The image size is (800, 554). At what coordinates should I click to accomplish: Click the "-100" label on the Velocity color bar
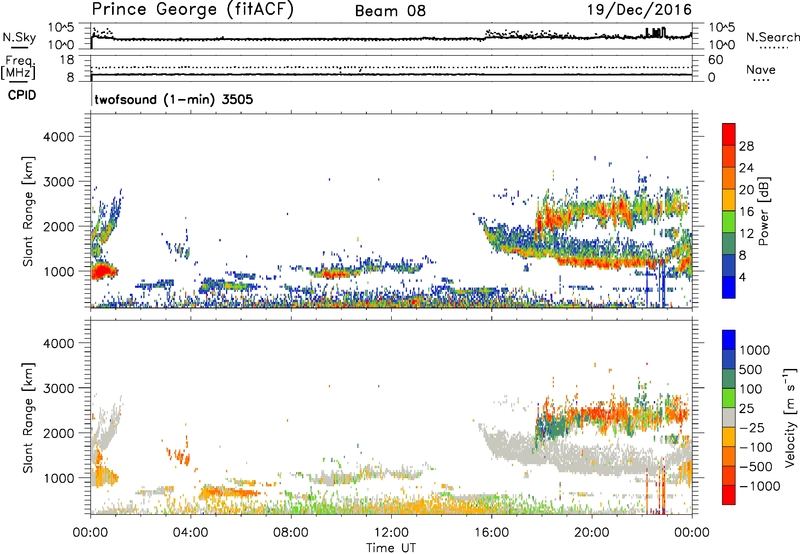tap(756, 447)
